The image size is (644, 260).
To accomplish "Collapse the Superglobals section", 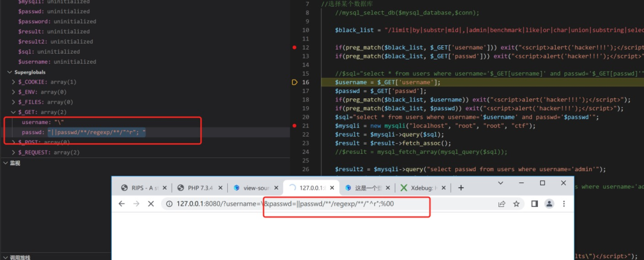I will [9, 72].
